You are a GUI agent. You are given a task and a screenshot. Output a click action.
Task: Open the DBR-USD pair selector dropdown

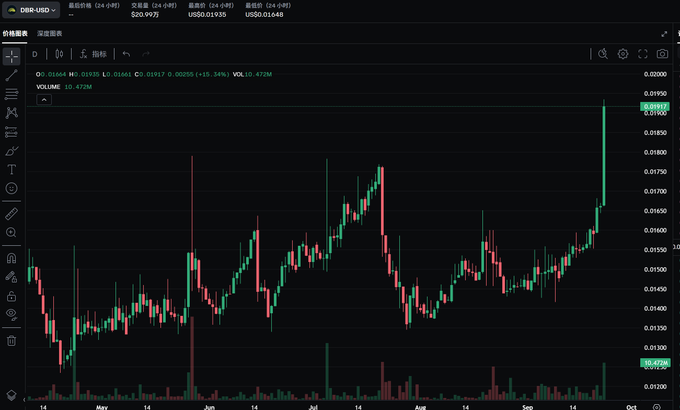coord(31,10)
